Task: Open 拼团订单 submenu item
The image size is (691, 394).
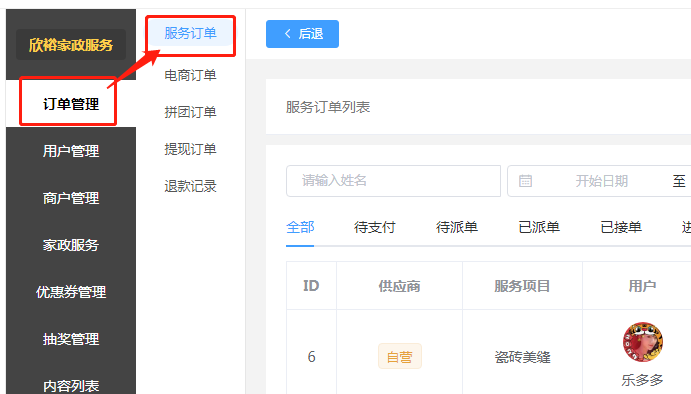Action: (x=190, y=112)
